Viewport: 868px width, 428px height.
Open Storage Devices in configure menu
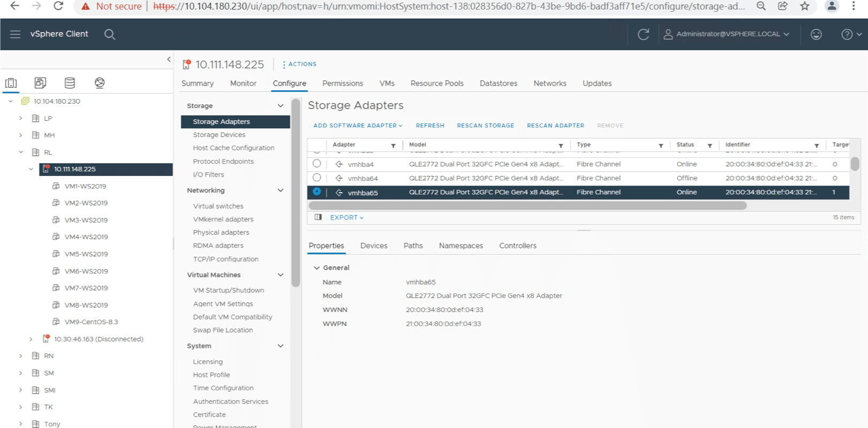click(219, 135)
